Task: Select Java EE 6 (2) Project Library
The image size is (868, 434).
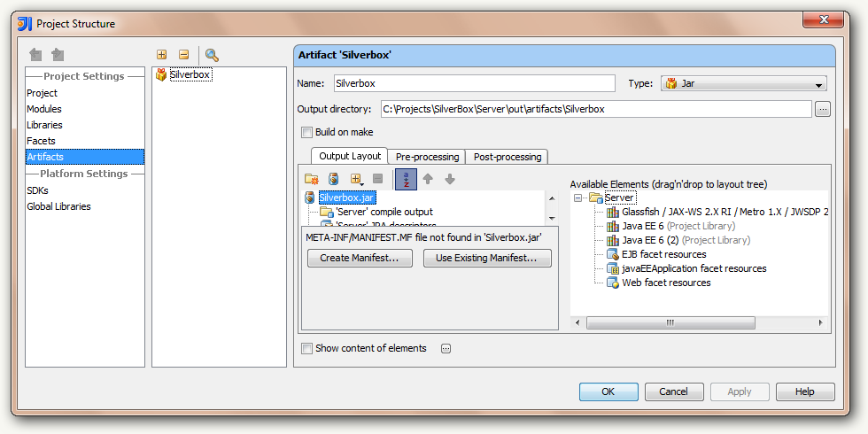Action: click(x=686, y=240)
